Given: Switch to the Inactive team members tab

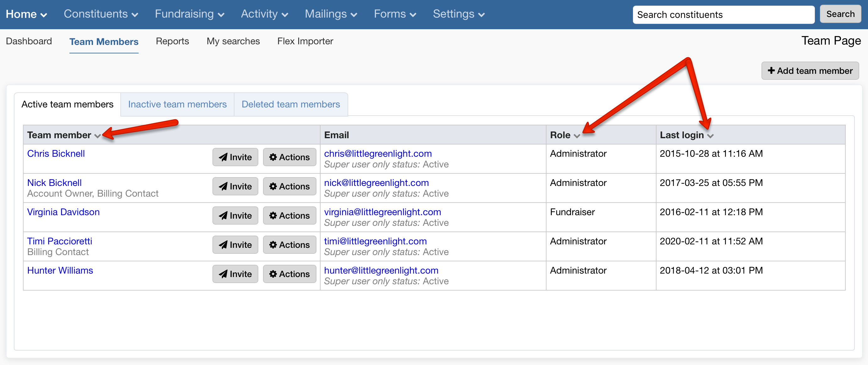Looking at the screenshot, I should (x=177, y=104).
